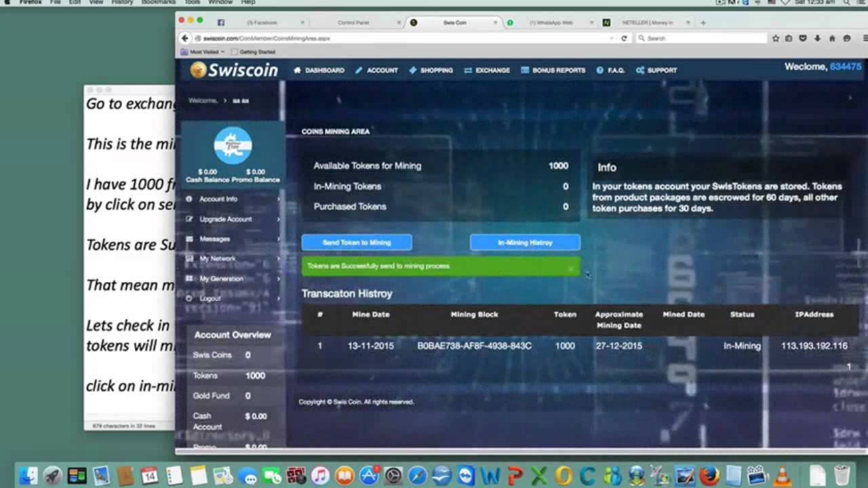Click the 13-11-2015 mine date cell
This screenshot has width=868, height=488.
[370, 346]
